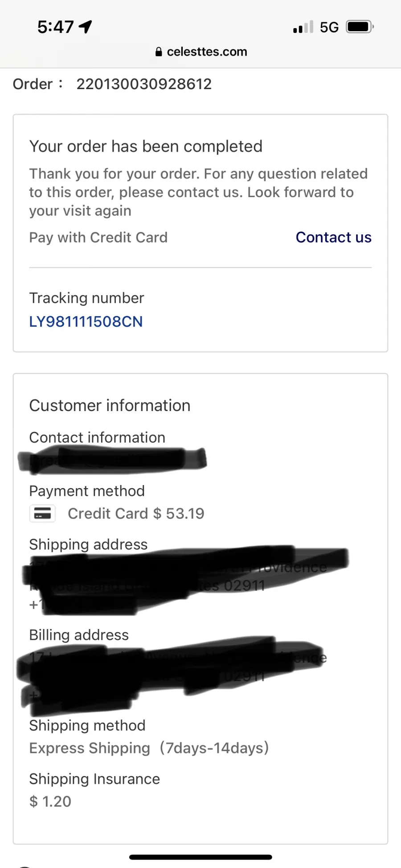Tap the Express Shipping (7days-14days) text

point(149,748)
